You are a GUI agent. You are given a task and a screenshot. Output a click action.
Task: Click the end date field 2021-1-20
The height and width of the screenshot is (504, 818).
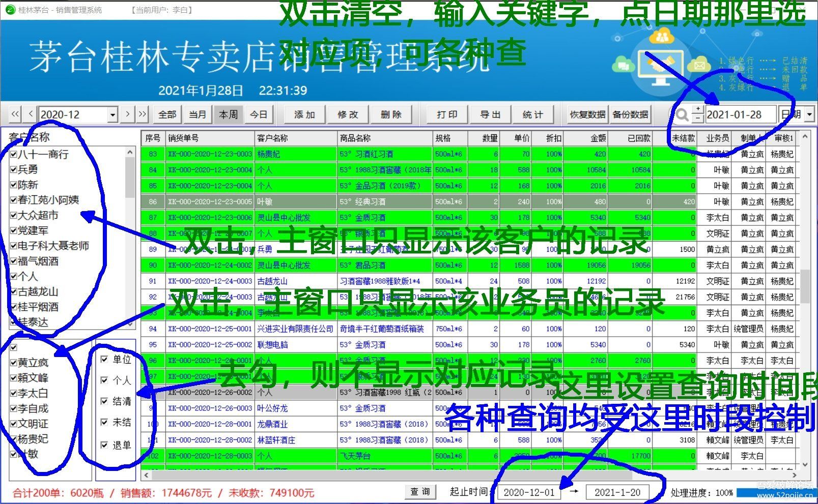click(x=617, y=492)
